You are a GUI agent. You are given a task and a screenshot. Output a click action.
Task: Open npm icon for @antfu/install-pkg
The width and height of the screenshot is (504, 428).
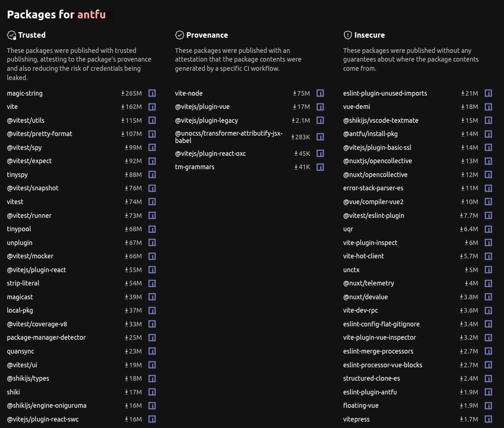pyautogui.click(x=488, y=134)
